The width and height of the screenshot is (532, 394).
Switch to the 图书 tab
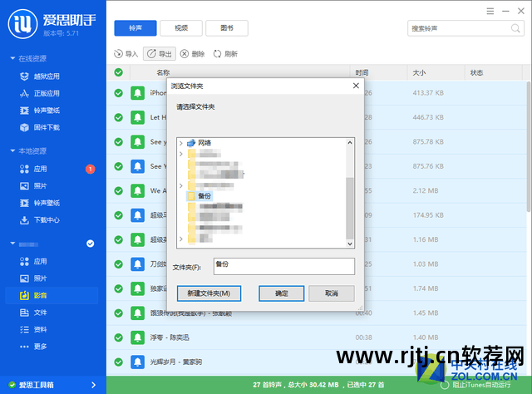point(227,27)
